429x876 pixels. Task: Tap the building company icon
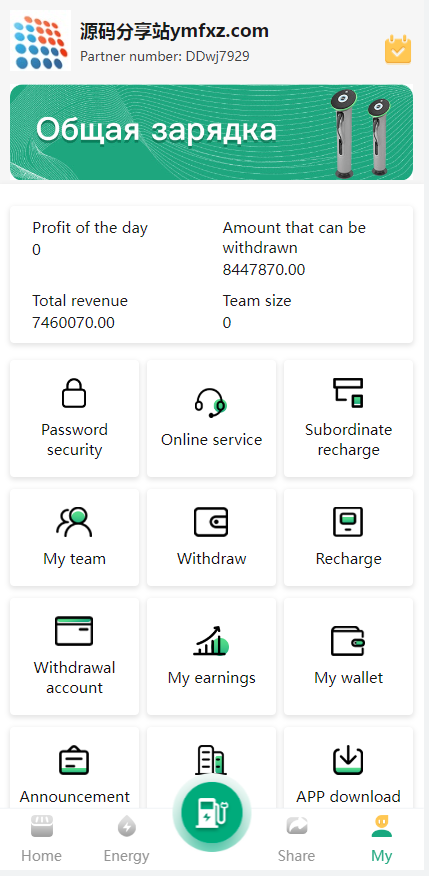(x=211, y=761)
